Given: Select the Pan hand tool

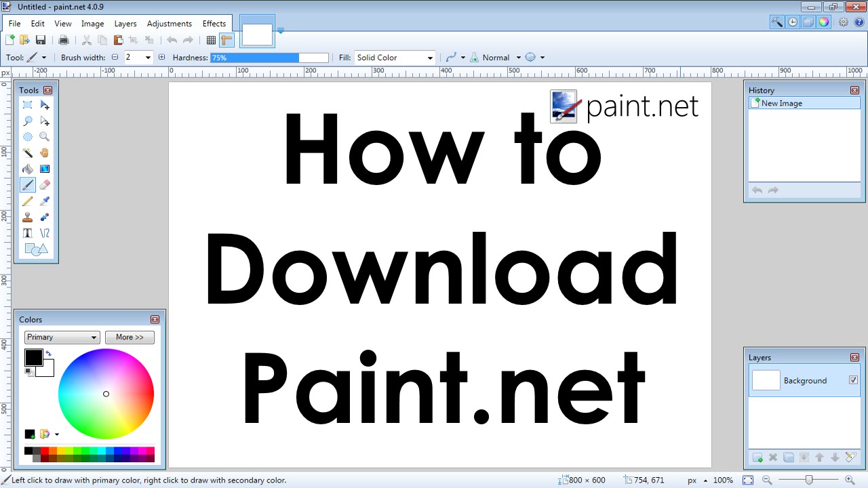Looking at the screenshot, I should pos(45,153).
